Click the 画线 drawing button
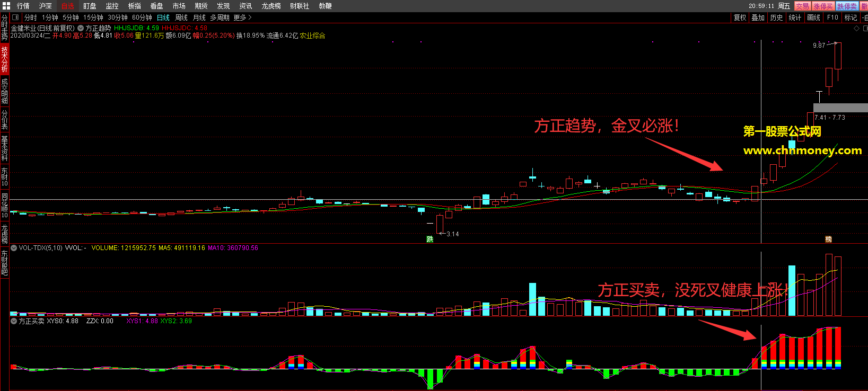 (x=814, y=17)
